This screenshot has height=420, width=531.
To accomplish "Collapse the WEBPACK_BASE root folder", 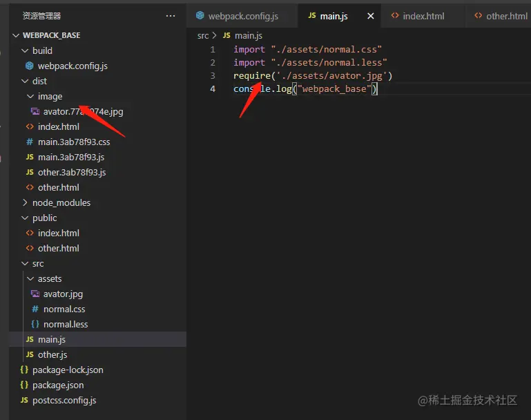I will point(16,35).
